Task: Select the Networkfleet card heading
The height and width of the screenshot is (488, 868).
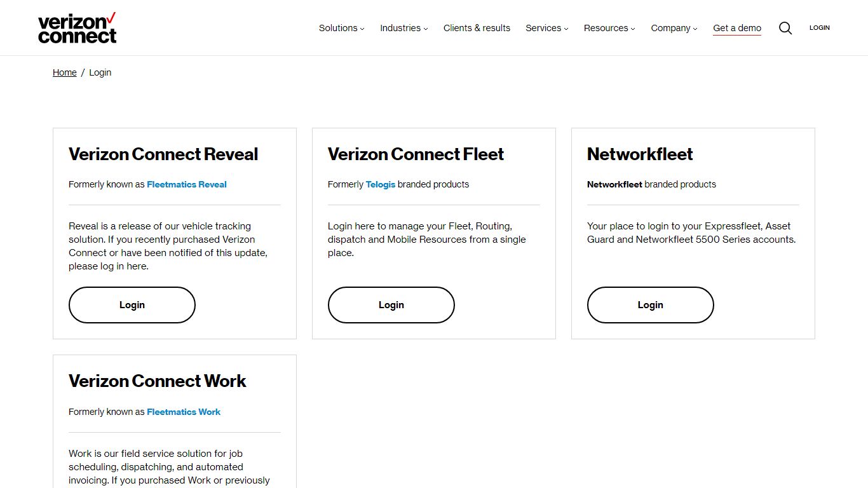Action: point(640,154)
